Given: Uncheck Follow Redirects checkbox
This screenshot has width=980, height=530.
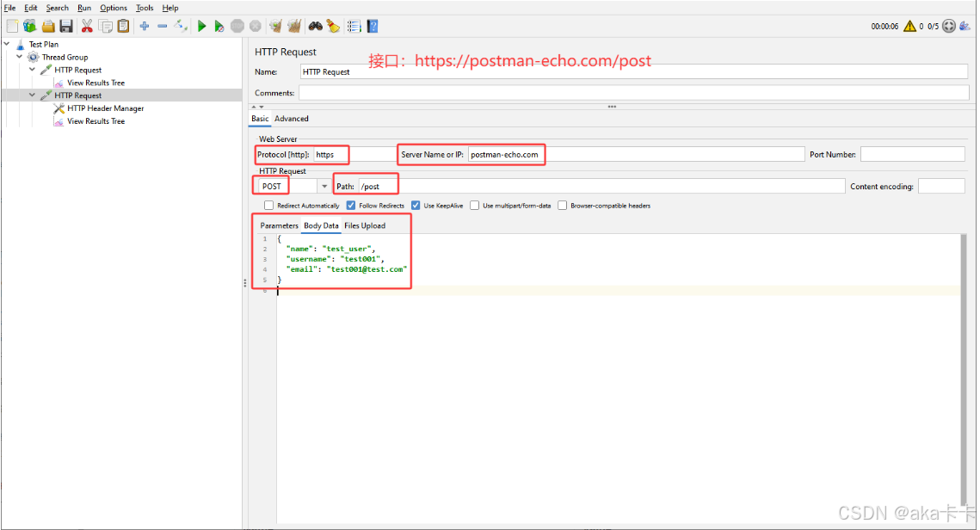Looking at the screenshot, I should [351, 206].
